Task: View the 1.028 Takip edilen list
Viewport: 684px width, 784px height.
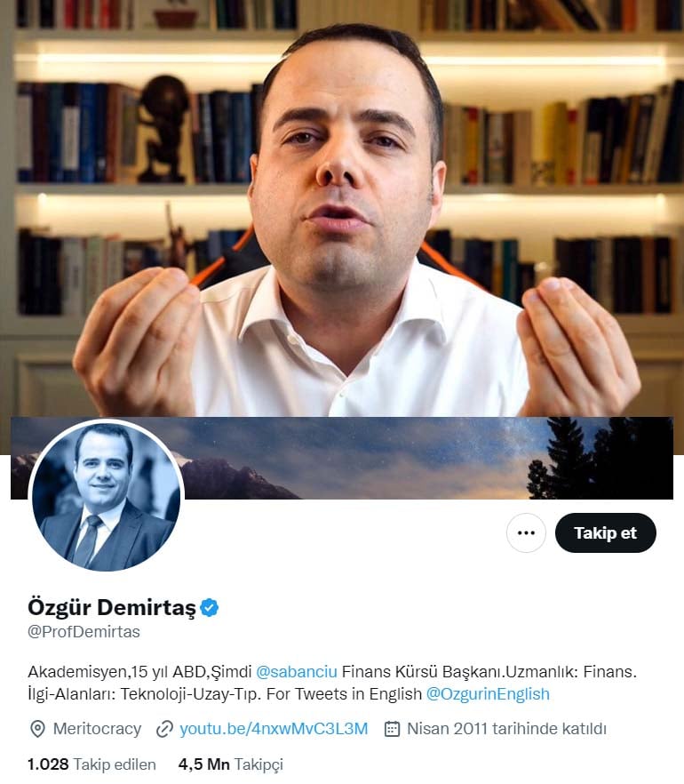Action: (91, 764)
